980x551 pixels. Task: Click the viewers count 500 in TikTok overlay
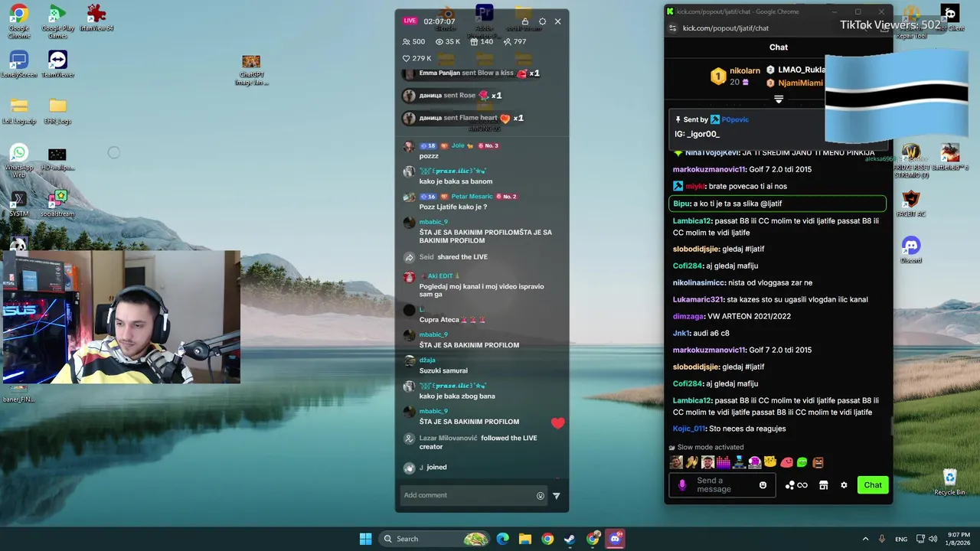[x=413, y=42]
